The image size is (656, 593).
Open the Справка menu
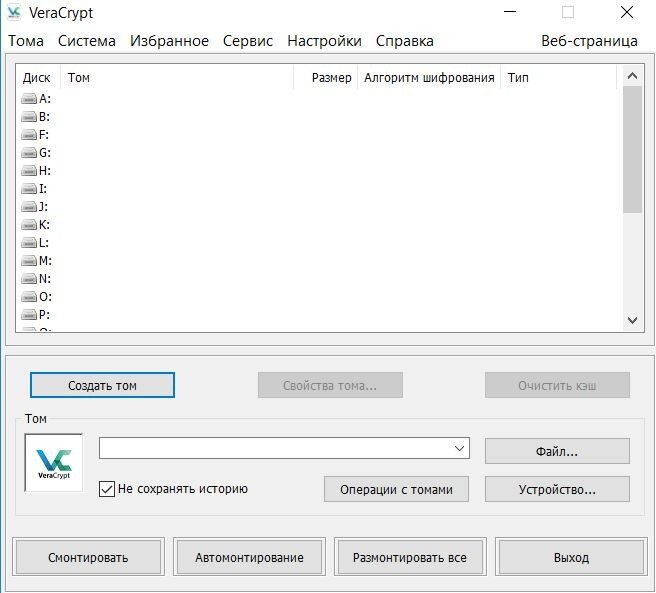click(x=405, y=41)
